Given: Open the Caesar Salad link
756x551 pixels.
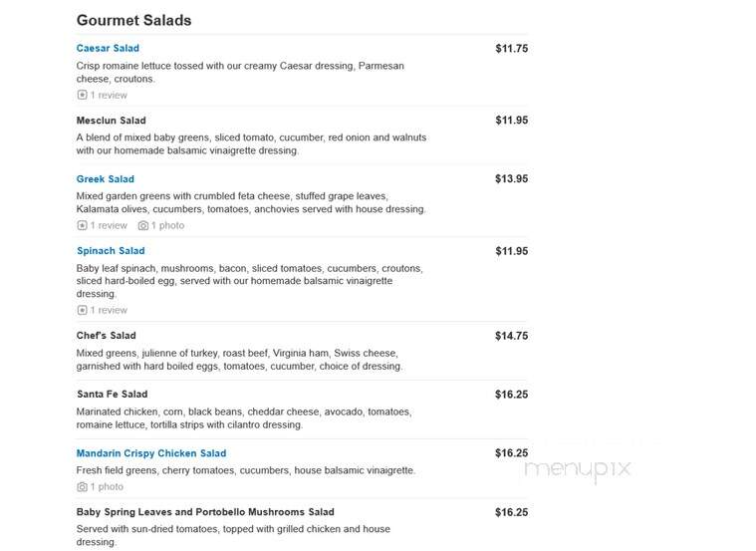Looking at the screenshot, I should pyautogui.click(x=108, y=48).
